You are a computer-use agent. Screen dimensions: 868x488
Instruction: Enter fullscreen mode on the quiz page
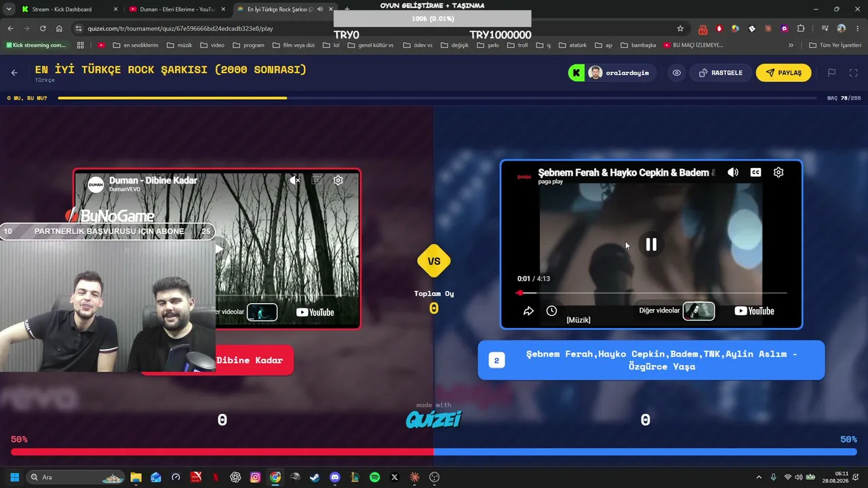coord(854,73)
